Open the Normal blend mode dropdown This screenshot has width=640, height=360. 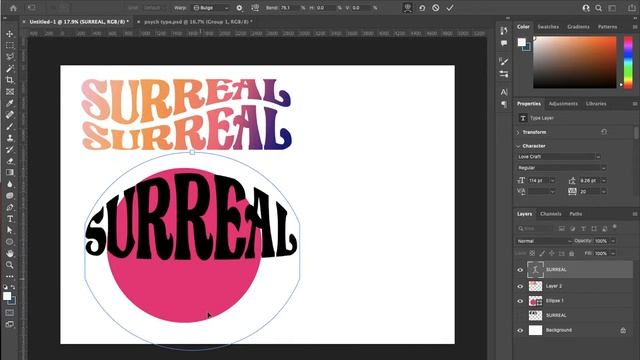click(544, 241)
